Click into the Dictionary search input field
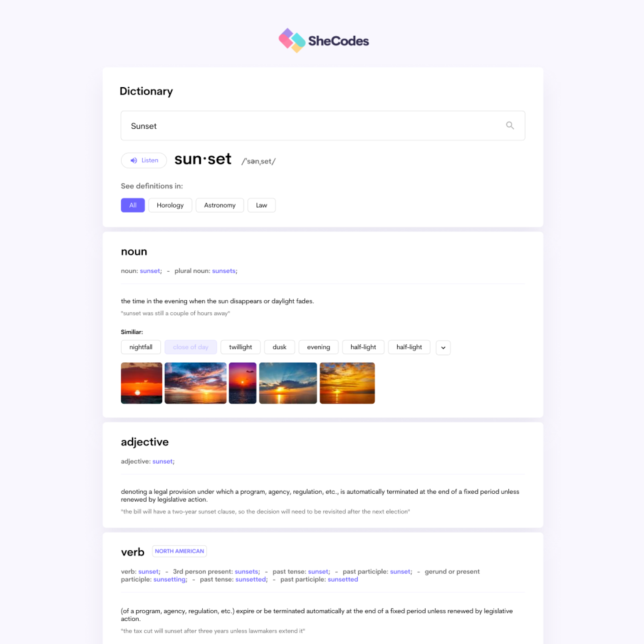Viewport: 644px width, 644px height. [x=322, y=126]
